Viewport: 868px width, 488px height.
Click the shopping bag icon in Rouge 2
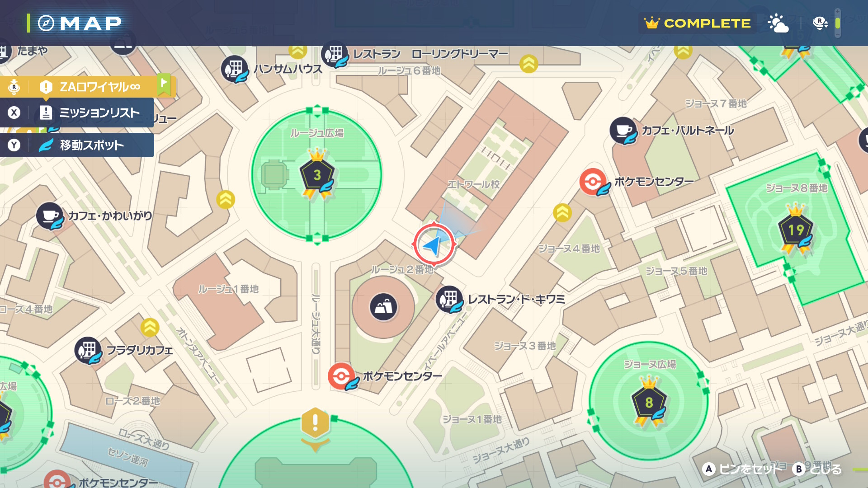pyautogui.click(x=383, y=307)
